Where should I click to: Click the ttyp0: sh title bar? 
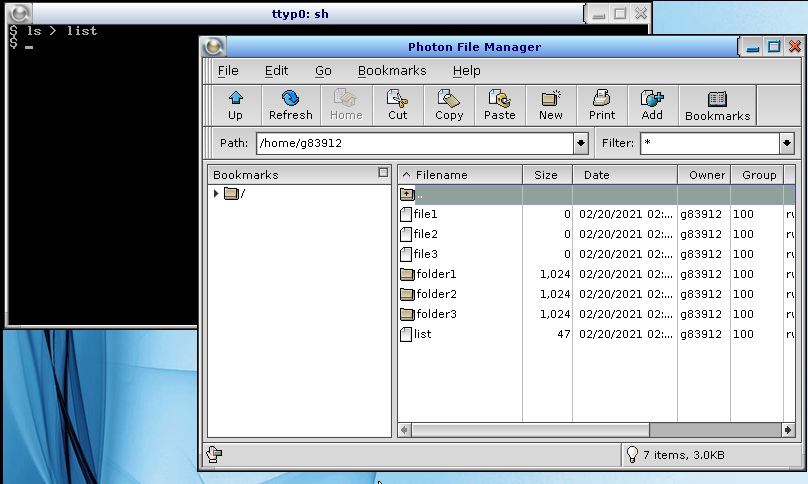tap(308, 13)
